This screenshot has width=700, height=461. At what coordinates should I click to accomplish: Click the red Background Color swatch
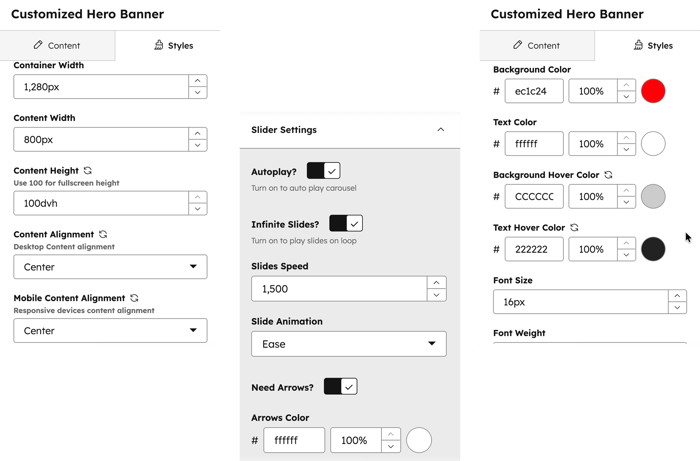tap(653, 91)
